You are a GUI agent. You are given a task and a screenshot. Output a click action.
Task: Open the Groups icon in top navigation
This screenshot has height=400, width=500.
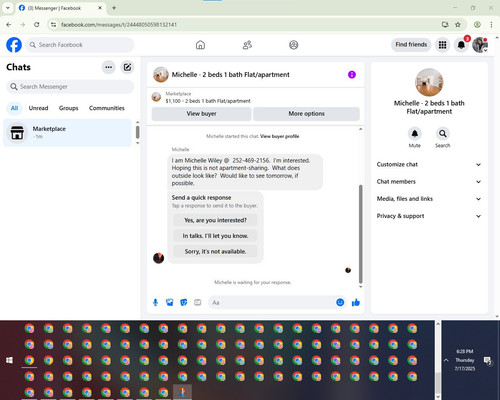tap(294, 45)
